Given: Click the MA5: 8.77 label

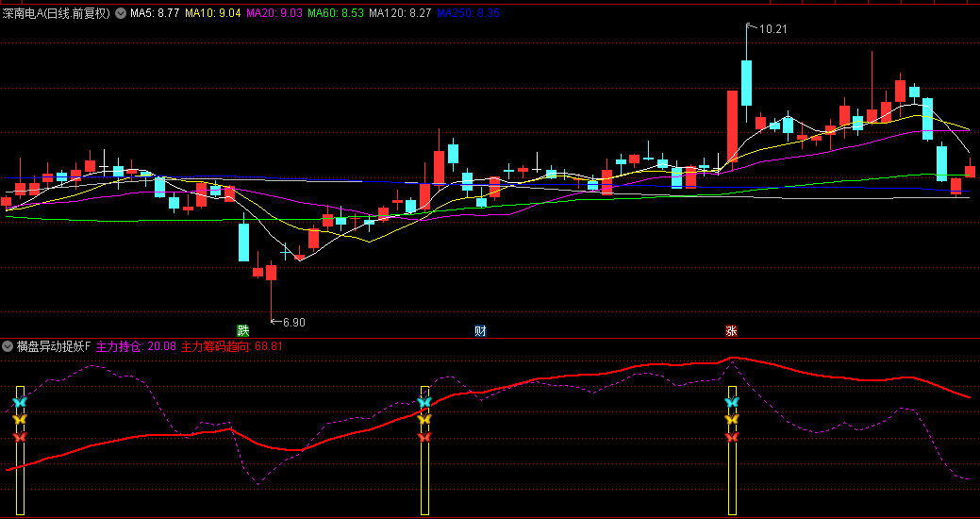Looking at the screenshot, I should coord(155,13).
